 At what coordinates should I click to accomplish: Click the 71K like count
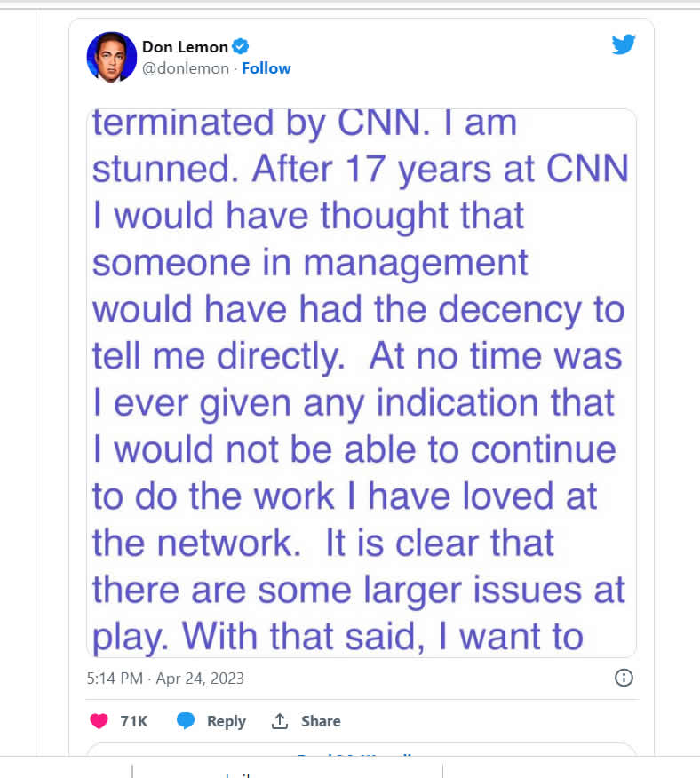pyautogui.click(x=134, y=721)
